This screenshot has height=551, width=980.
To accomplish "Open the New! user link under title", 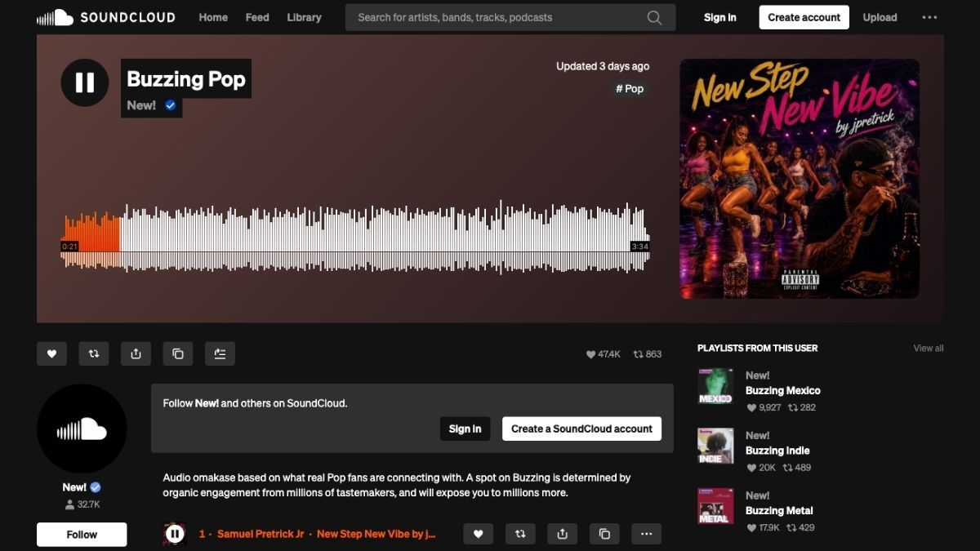I will click(x=141, y=105).
